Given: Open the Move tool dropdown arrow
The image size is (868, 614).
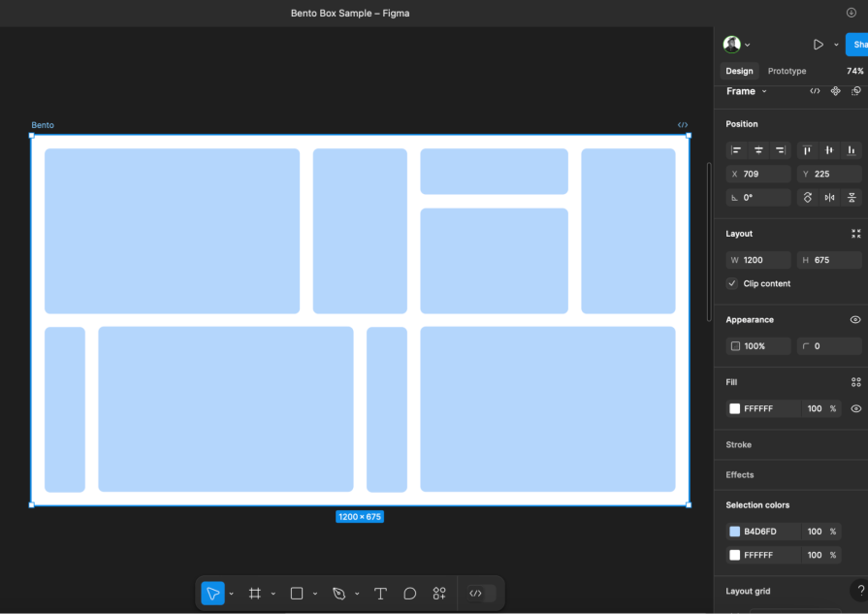Looking at the screenshot, I should (x=230, y=593).
